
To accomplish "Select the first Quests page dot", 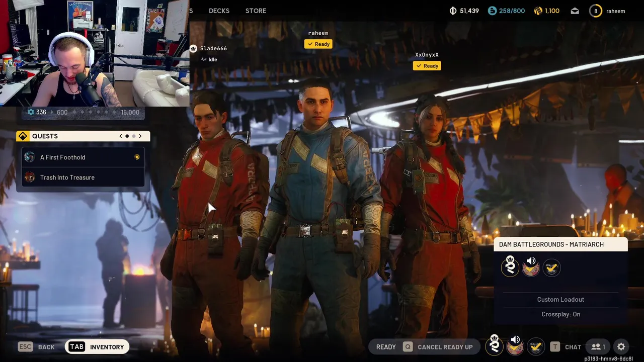I will tap(127, 136).
